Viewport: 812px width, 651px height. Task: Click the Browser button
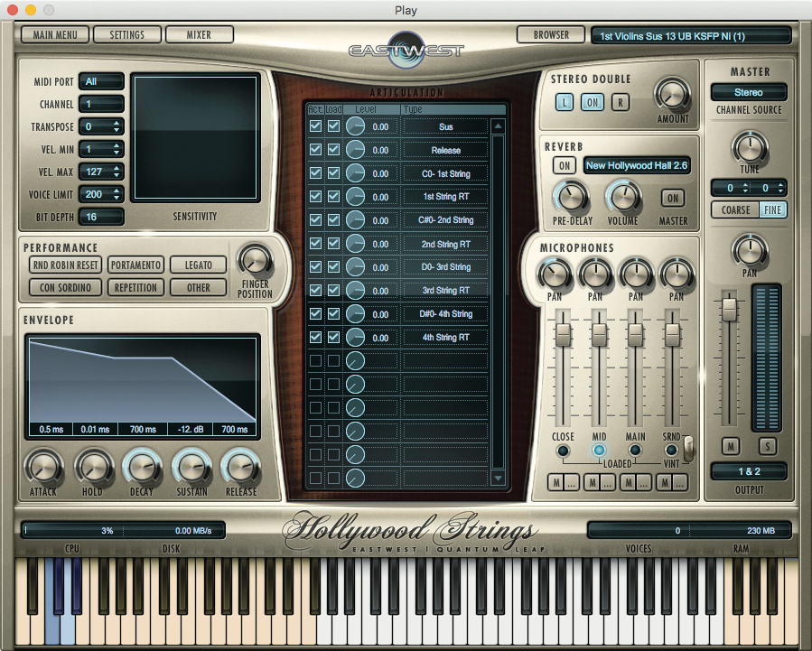click(551, 35)
